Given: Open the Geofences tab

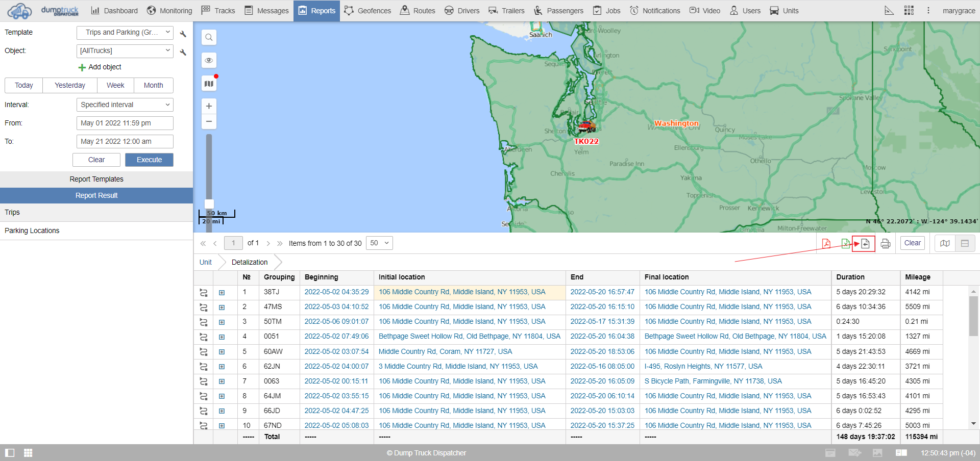Looking at the screenshot, I should [367, 11].
